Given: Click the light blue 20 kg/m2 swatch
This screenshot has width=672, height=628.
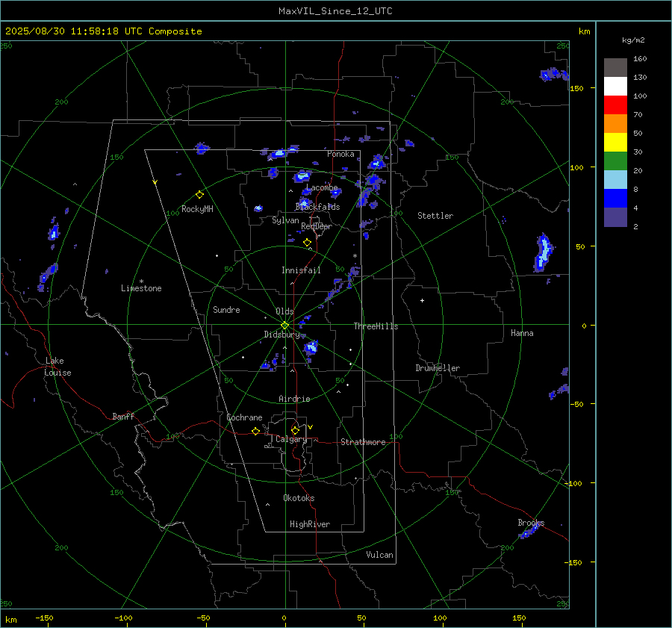Looking at the screenshot, I should click(615, 180).
